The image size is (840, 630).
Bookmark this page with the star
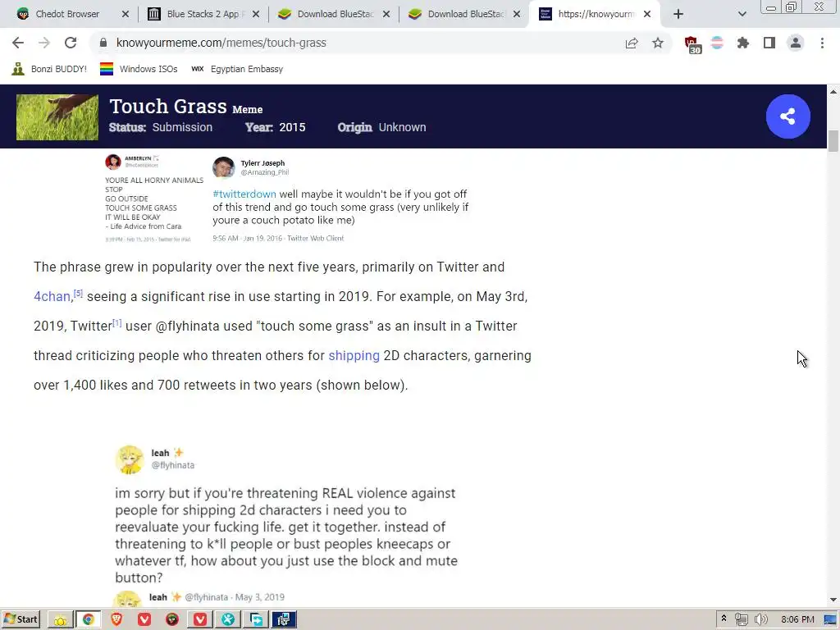658,43
